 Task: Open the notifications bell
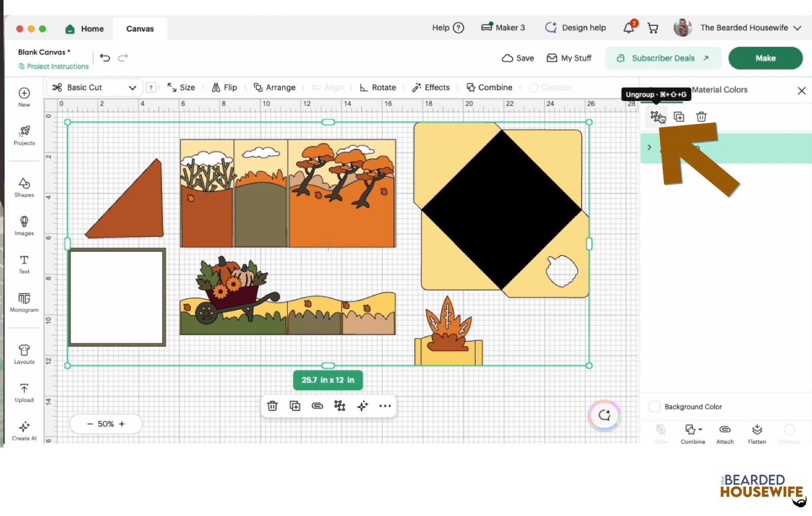click(x=629, y=27)
